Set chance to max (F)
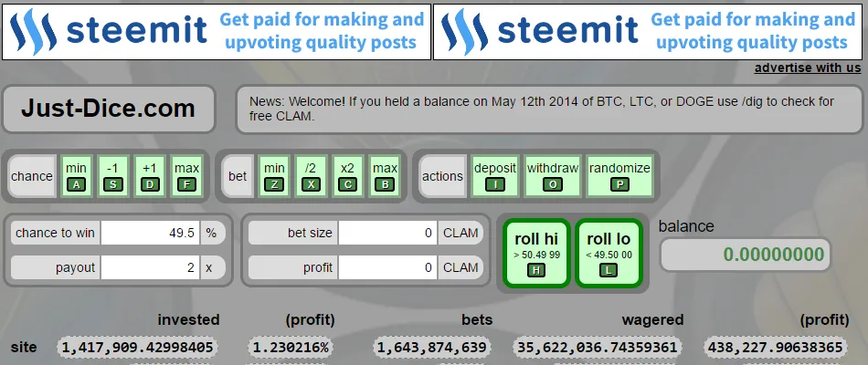Screen dimensions: 868x365 pos(187,176)
